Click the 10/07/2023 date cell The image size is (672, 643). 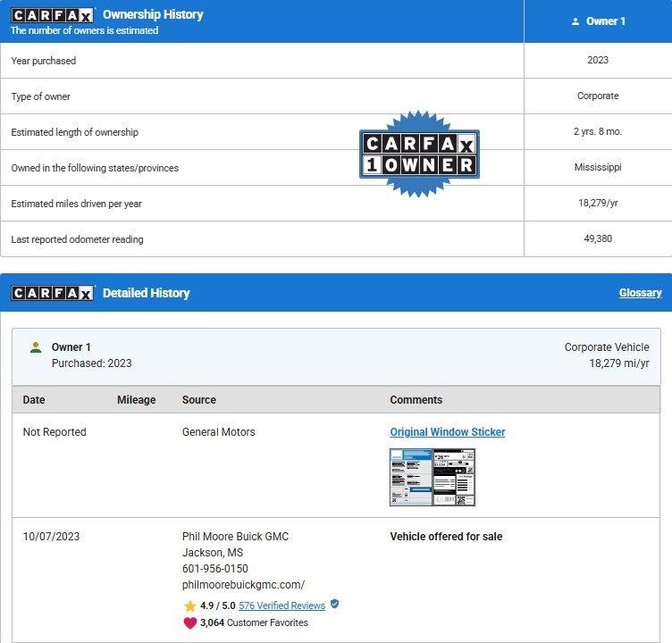(x=51, y=537)
